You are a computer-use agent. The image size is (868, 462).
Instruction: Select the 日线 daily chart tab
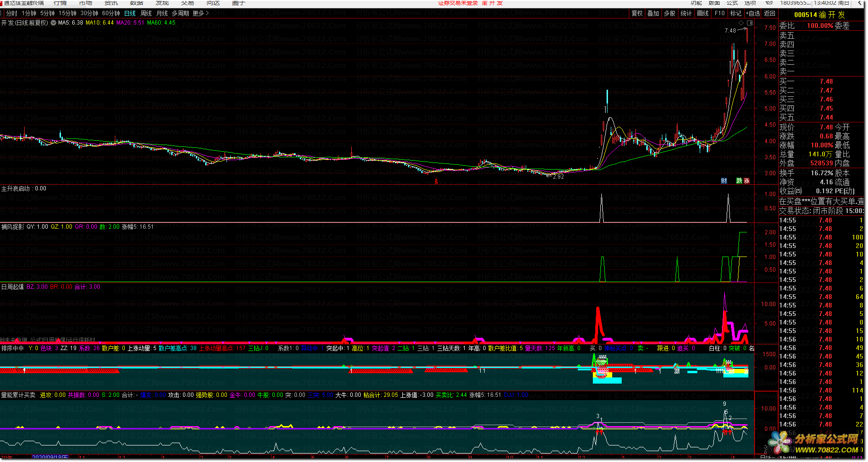click(x=130, y=13)
